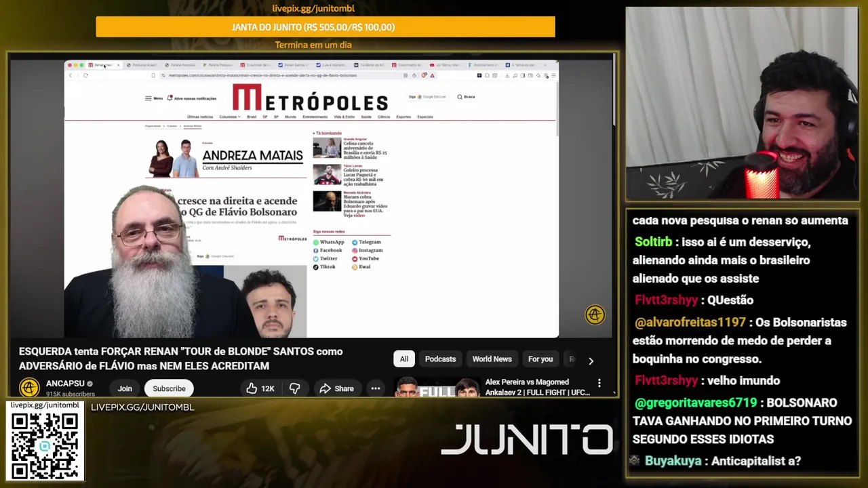Viewport: 868px width, 488px height.
Task: Click the Metrópoles logo
Action: click(310, 98)
